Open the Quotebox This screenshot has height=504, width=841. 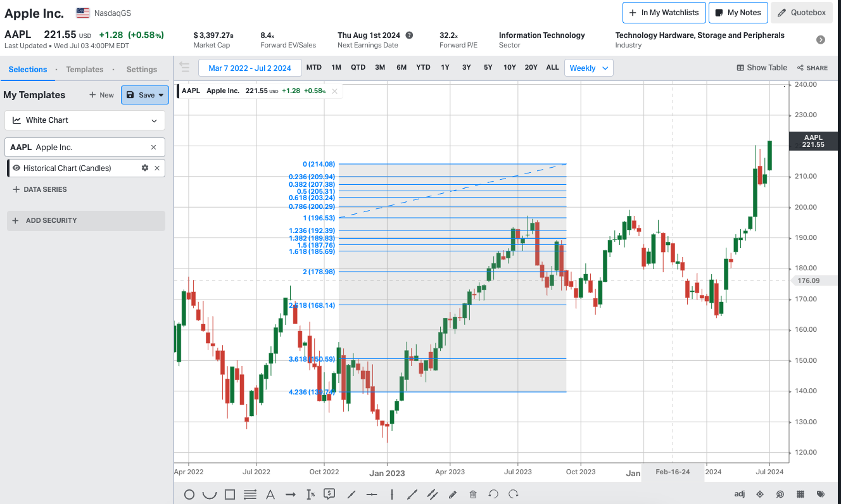(802, 13)
